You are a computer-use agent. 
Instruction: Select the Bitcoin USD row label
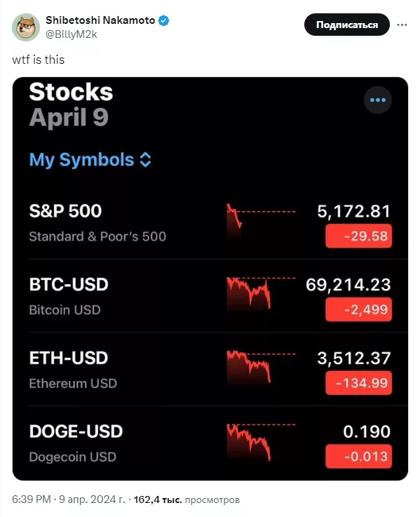tap(65, 310)
